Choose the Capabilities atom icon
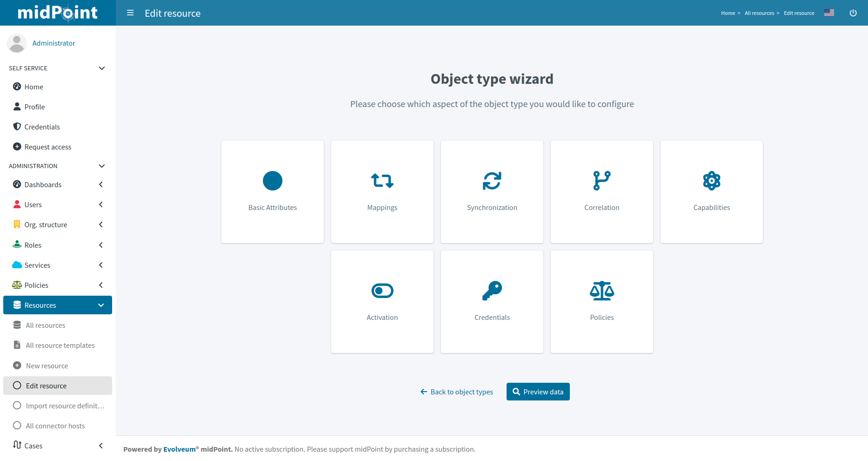The height and width of the screenshot is (461, 868). point(711,181)
